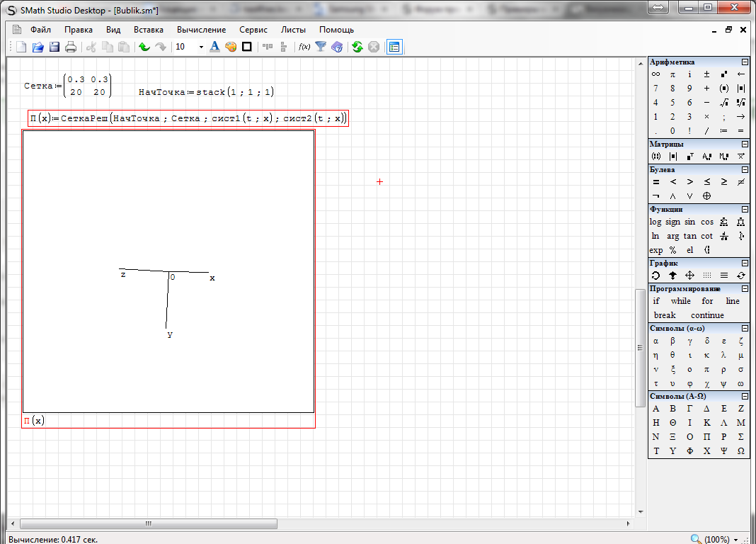Insert the matrix transpose operator
Viewport: 756px width, 544px height.
pyautogui.click(x=689, y=157)
